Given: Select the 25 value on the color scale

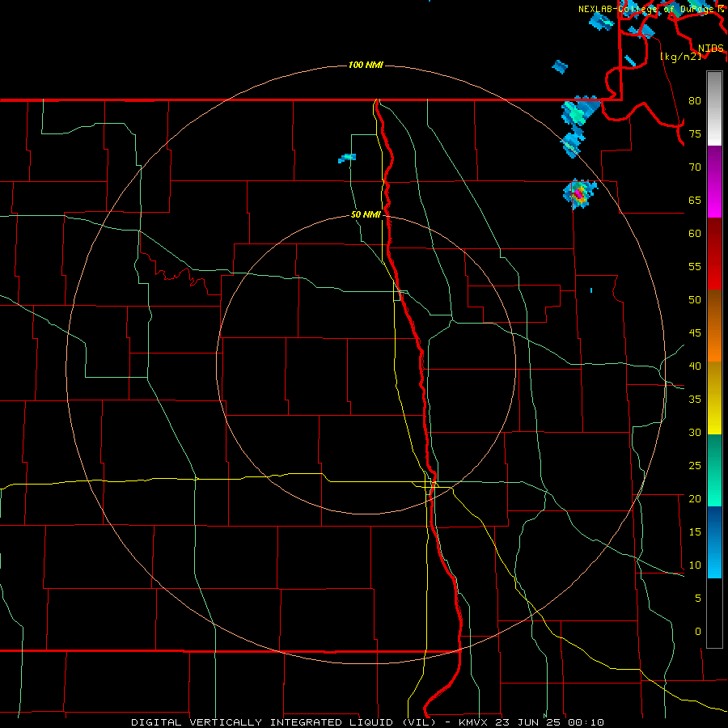Looking at the screenshot, I should [695, 465].
